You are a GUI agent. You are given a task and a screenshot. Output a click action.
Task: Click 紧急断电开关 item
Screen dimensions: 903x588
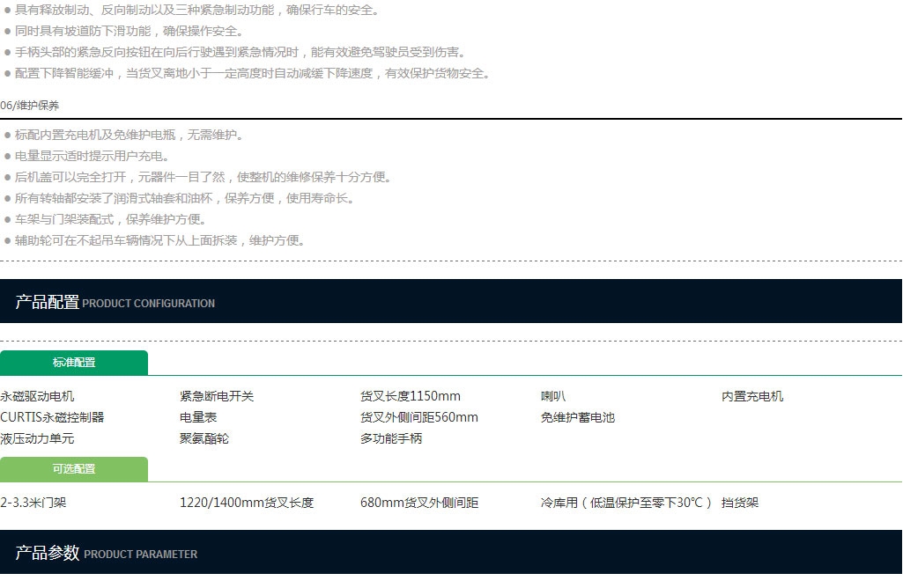pos(217,396)
